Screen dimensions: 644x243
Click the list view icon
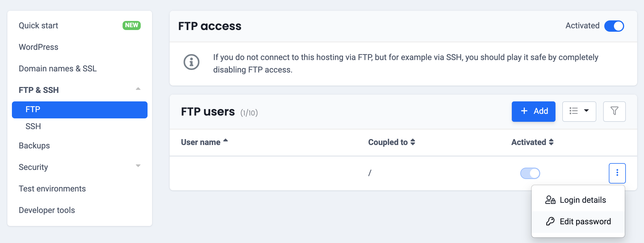tap(573, 111)
